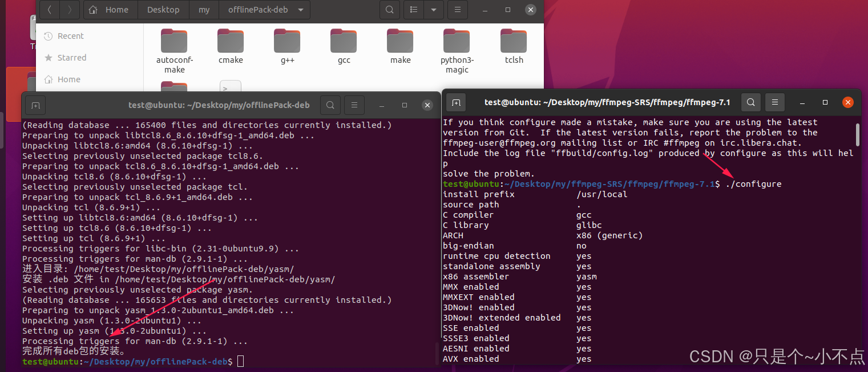
Task: Click 'install prefix' line
Action: coord(535,194)
